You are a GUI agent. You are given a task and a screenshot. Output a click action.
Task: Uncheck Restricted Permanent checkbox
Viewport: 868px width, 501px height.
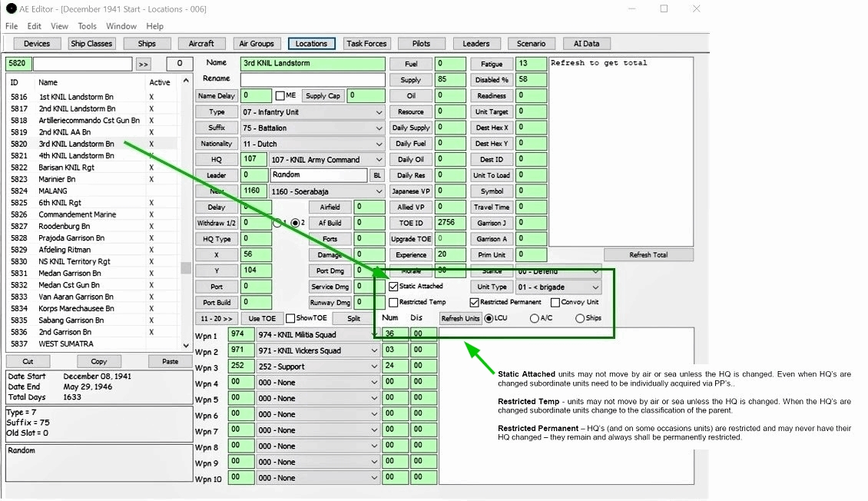(x=475, y=302)
